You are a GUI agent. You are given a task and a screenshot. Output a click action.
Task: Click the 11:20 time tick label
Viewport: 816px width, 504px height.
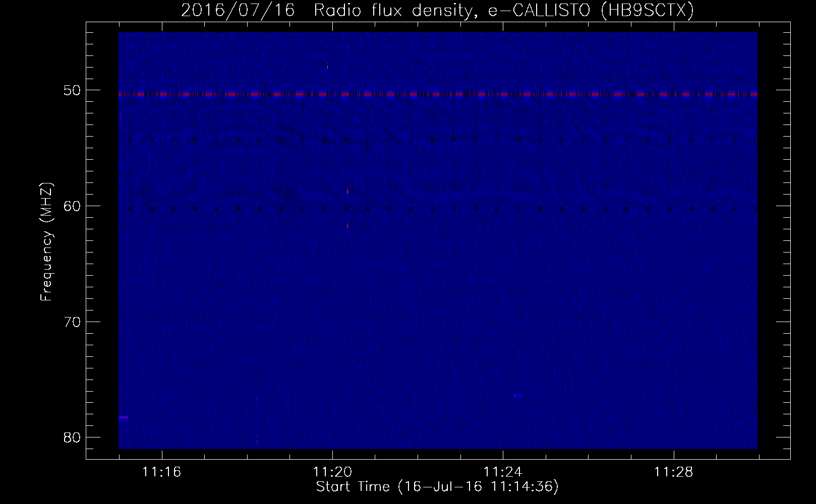point(332,472)
